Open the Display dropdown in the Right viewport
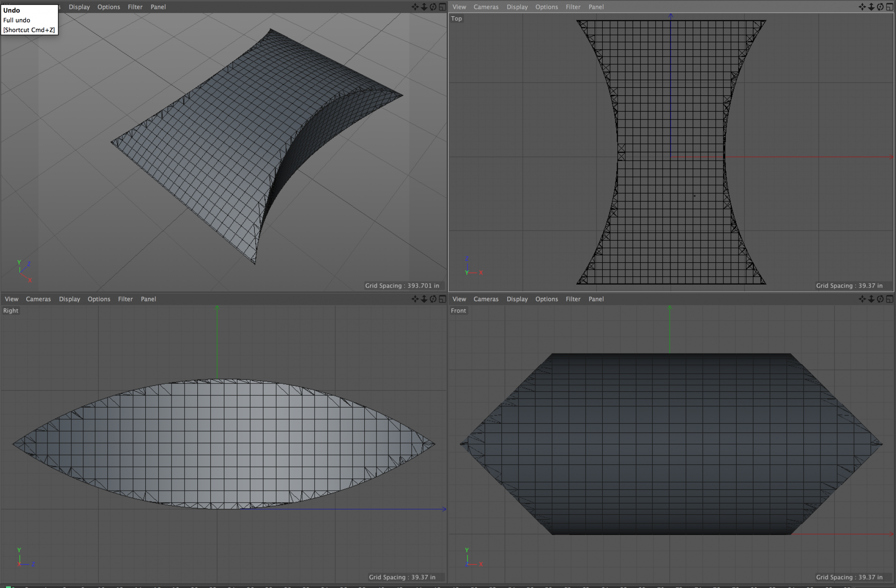The height and width of the screenshot is (588, 896). (x=69, y=299)
